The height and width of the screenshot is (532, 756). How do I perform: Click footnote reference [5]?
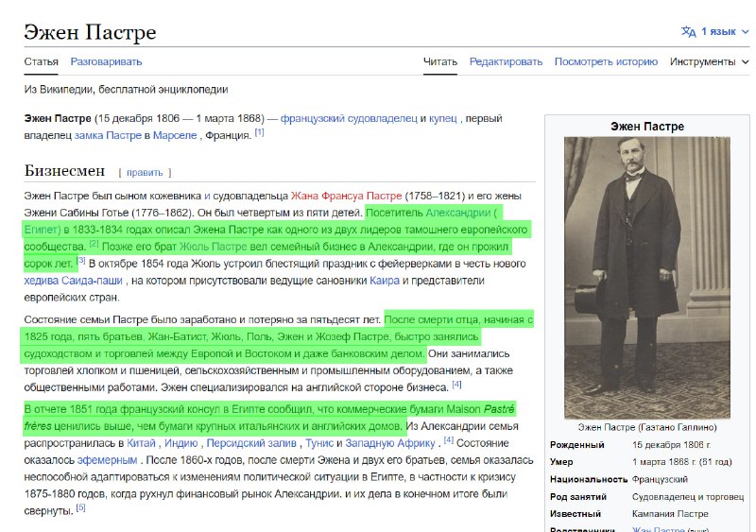tap(80, 507)
